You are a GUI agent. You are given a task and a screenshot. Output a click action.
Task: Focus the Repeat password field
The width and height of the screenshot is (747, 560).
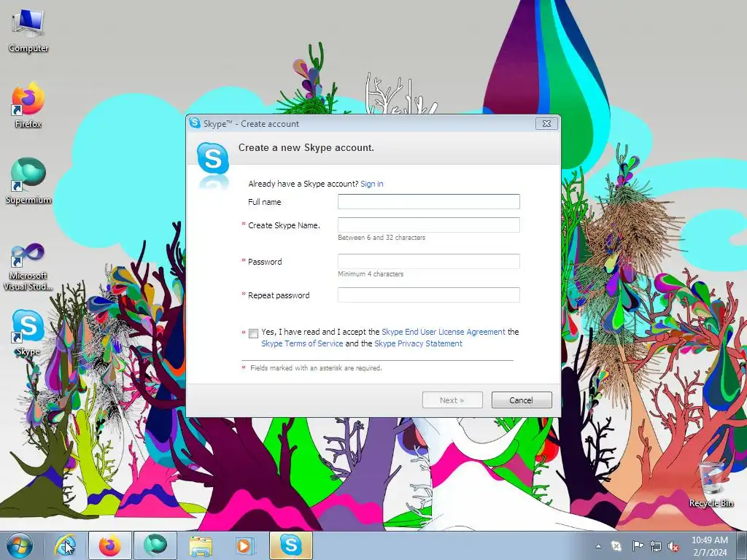[x=429, y=295]
